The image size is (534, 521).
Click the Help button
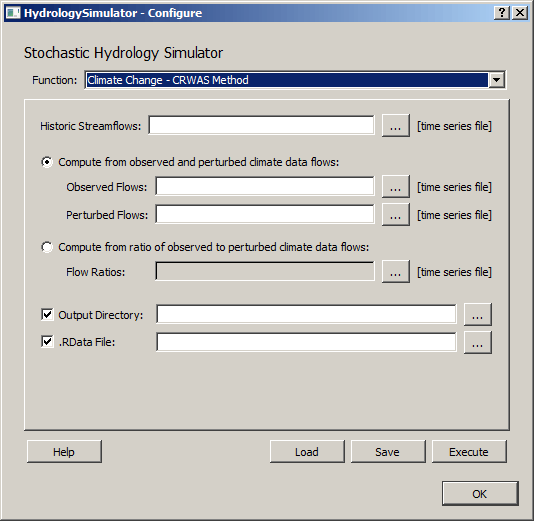pos(64,452)
